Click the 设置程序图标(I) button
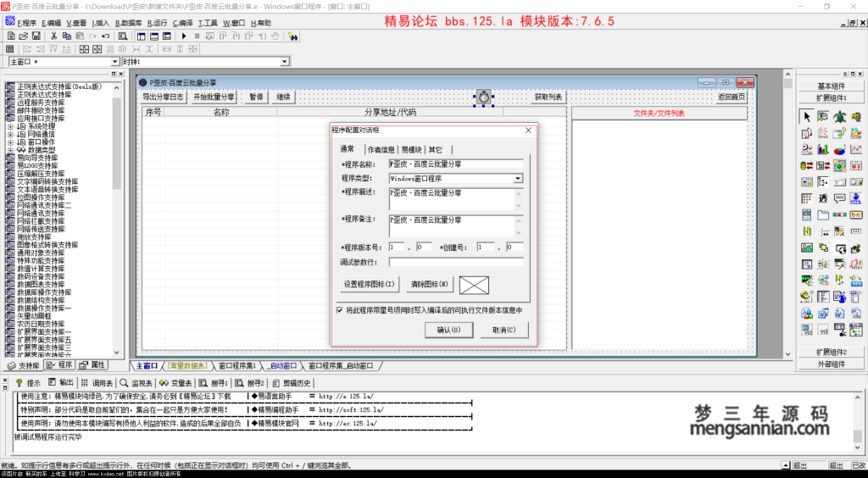The height and width of the screenshot is (478, 868). (x=370, y=285)
